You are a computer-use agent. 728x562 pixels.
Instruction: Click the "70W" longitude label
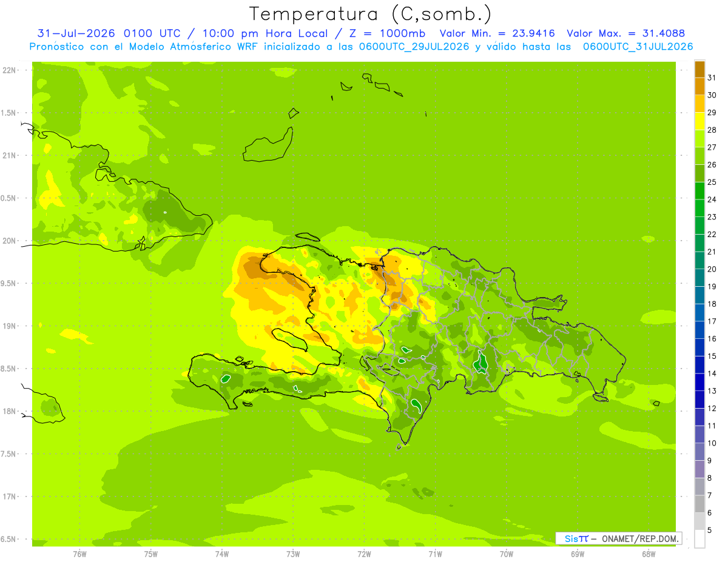pos(507,554)
